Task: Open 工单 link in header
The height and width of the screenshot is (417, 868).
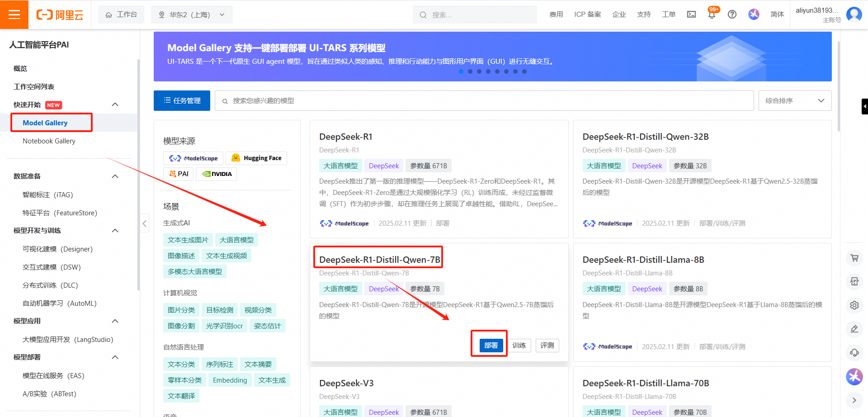Action: click(669, 14)
